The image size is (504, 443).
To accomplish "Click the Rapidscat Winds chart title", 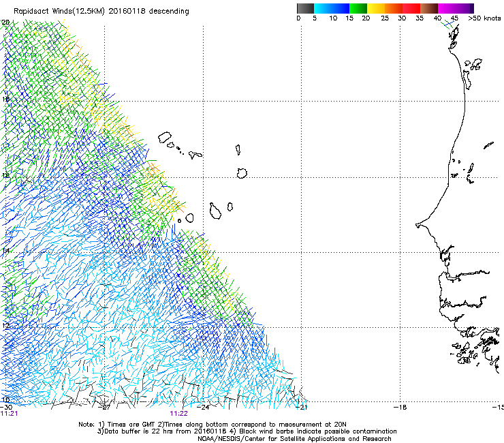I will point(101,12).
